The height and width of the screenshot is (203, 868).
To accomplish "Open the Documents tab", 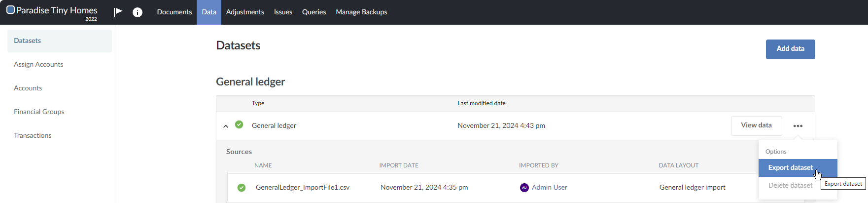I will point(174,12).
